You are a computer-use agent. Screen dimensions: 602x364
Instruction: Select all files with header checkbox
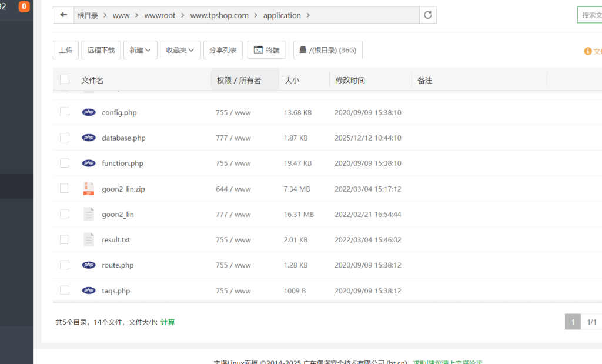click(65, 80)
